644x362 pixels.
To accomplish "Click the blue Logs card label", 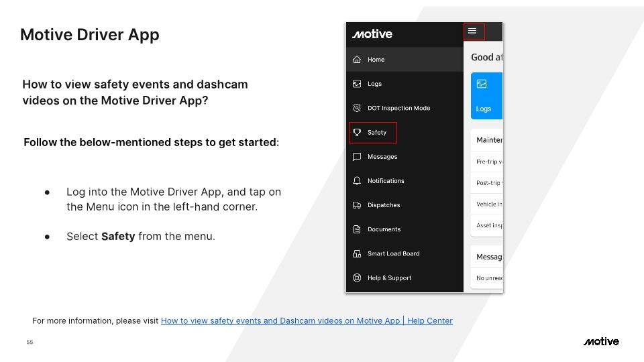I will pos(484,109).
